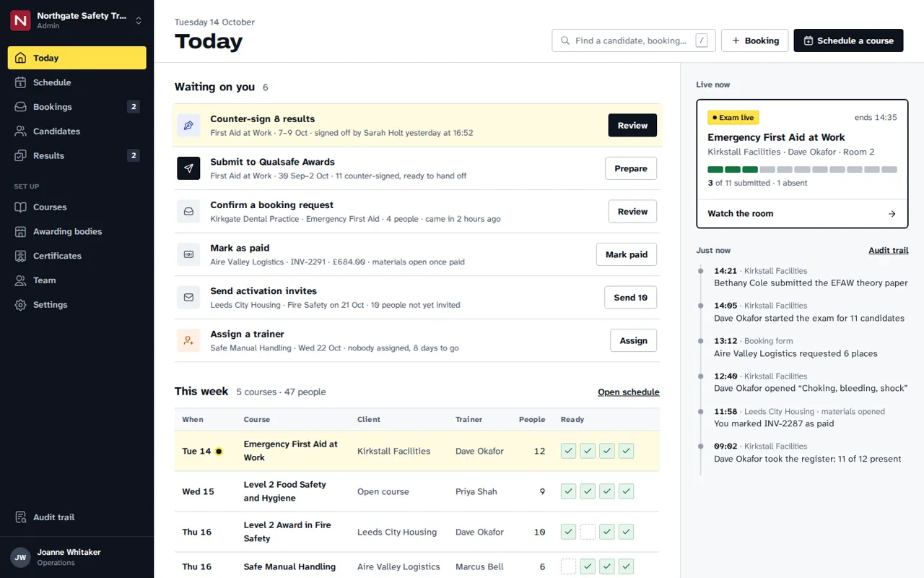Click the JW avatar for Joanne Whitaker
This screenshot has width=924, height=578.
(x=20, y=557)
